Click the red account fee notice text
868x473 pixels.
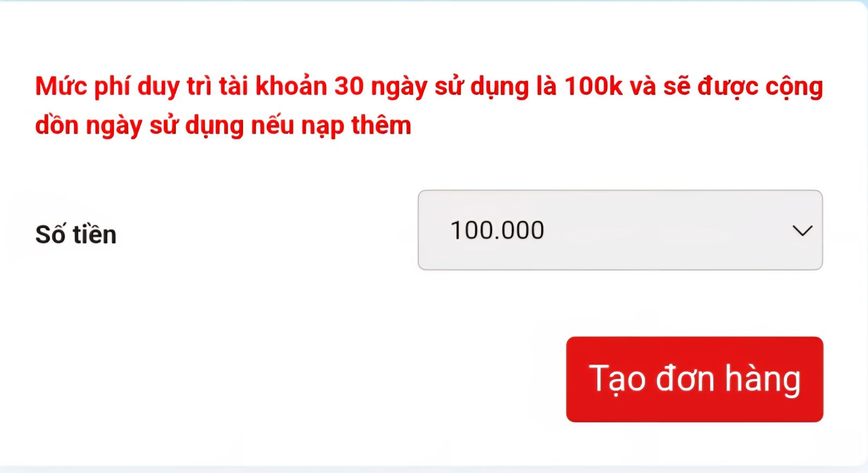[x=429, y=105]
